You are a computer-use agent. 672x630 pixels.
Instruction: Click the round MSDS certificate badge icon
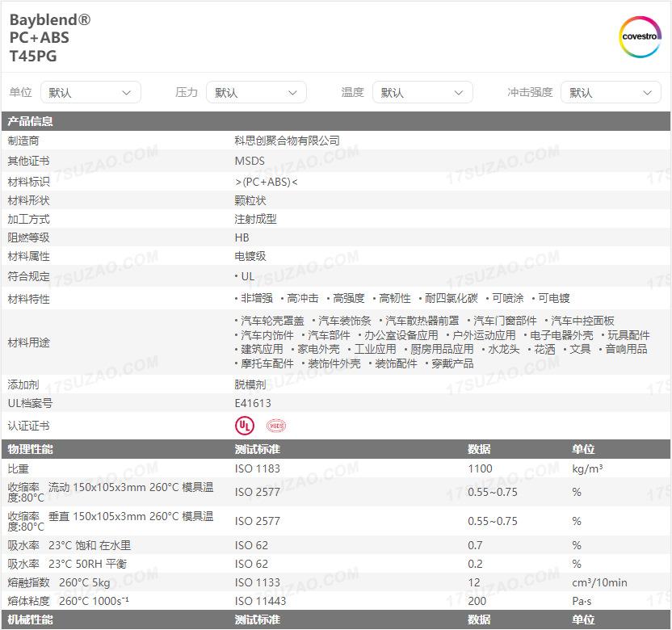276,426
